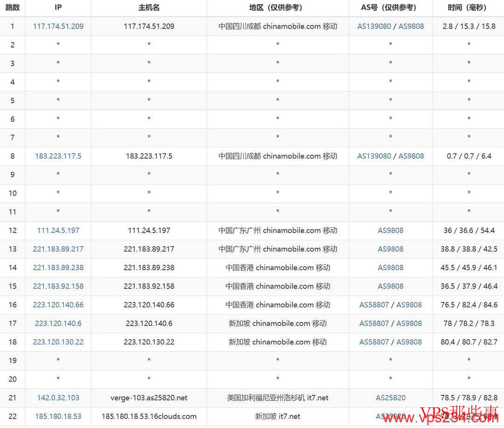Follow the AS9808 link in the hop 15 row
The height and width of the screenshot is (428, 504).
coord(391,287)
